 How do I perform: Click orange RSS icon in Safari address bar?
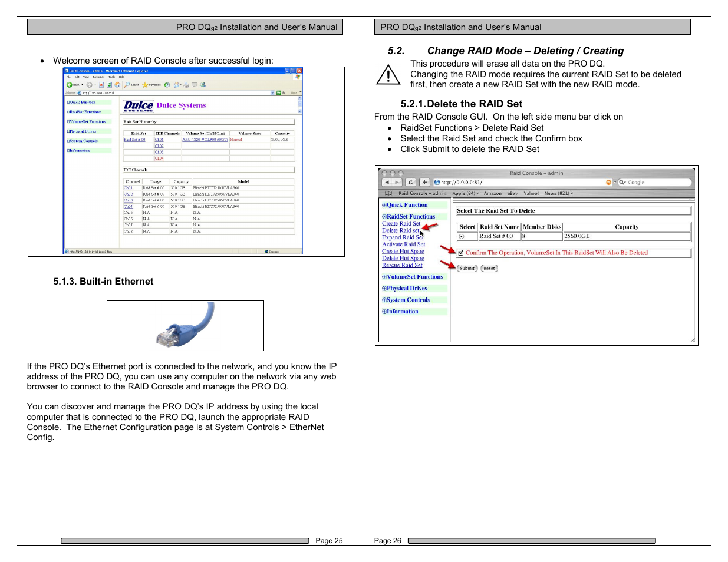tap(609, 183)
